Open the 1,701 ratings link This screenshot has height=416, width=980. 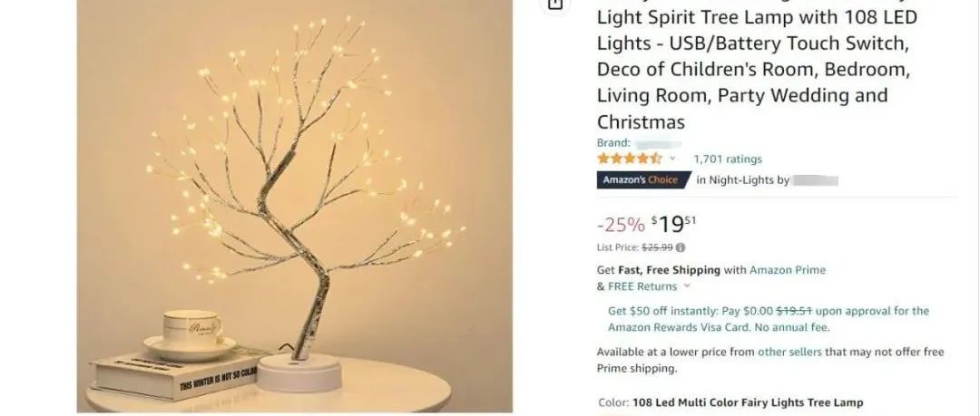click(x=728, y=160)
